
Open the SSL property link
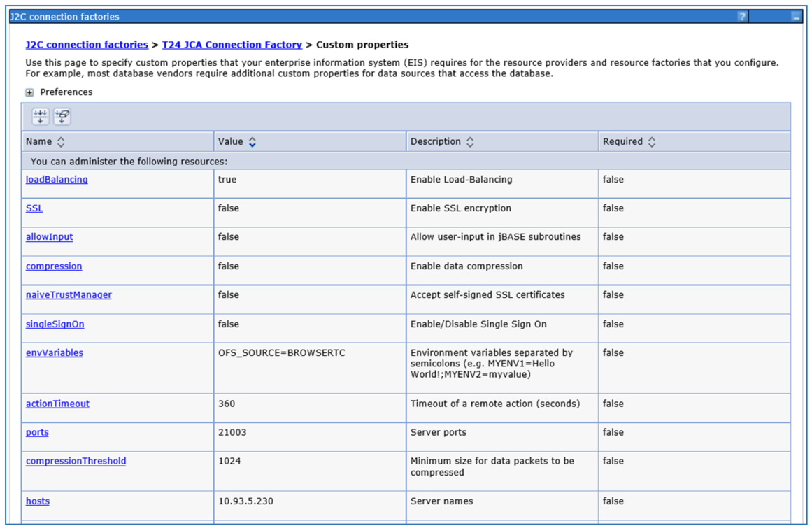(34, 208)
